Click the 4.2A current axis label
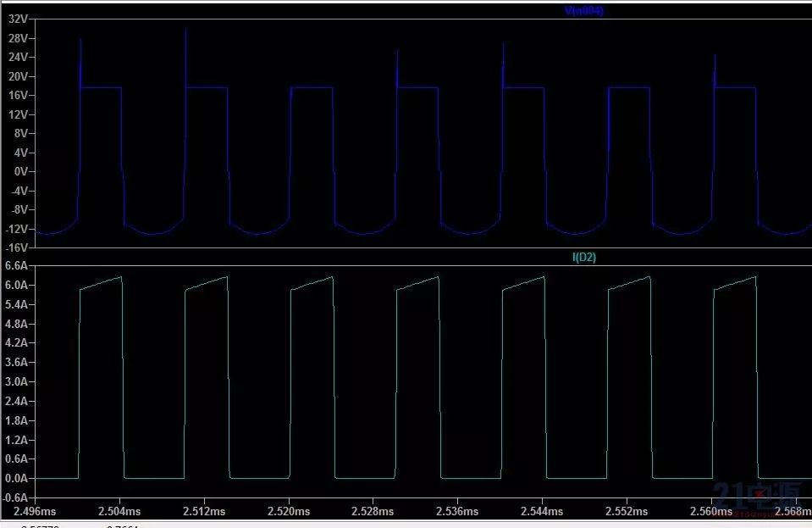Viewport: 812px width, 528px height. (16, 343)
